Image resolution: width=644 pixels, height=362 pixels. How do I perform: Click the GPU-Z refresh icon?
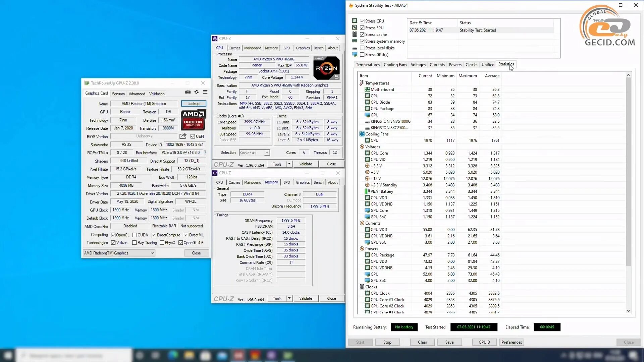coord(197,92)
